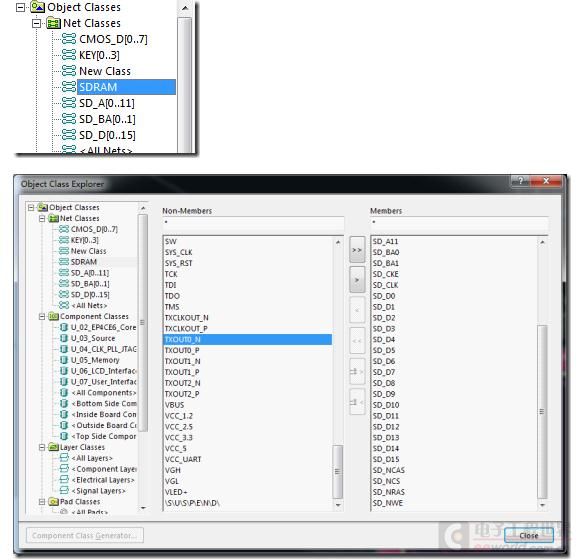Click the SDRAM net class icon in dialog tree
This screenshot has height=560, width=578.
pyautogui.click(x=64, y=262)
